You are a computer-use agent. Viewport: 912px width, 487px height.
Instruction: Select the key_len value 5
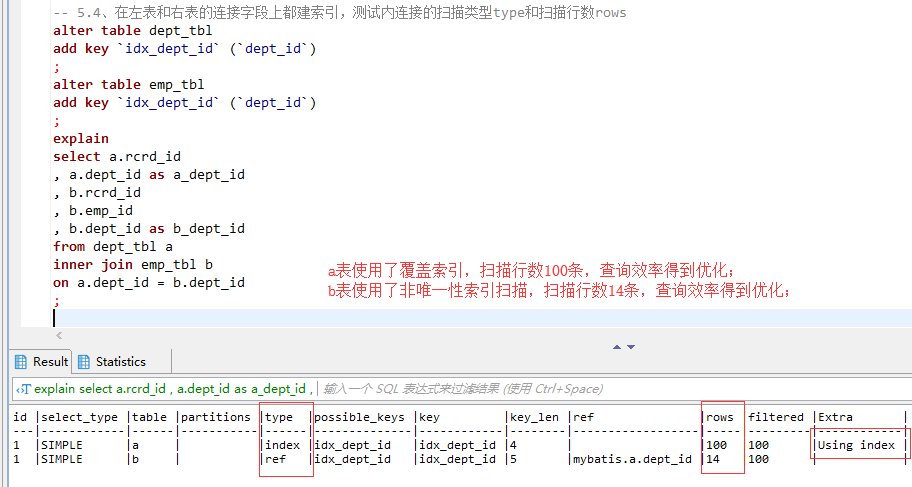pos(513,459)
